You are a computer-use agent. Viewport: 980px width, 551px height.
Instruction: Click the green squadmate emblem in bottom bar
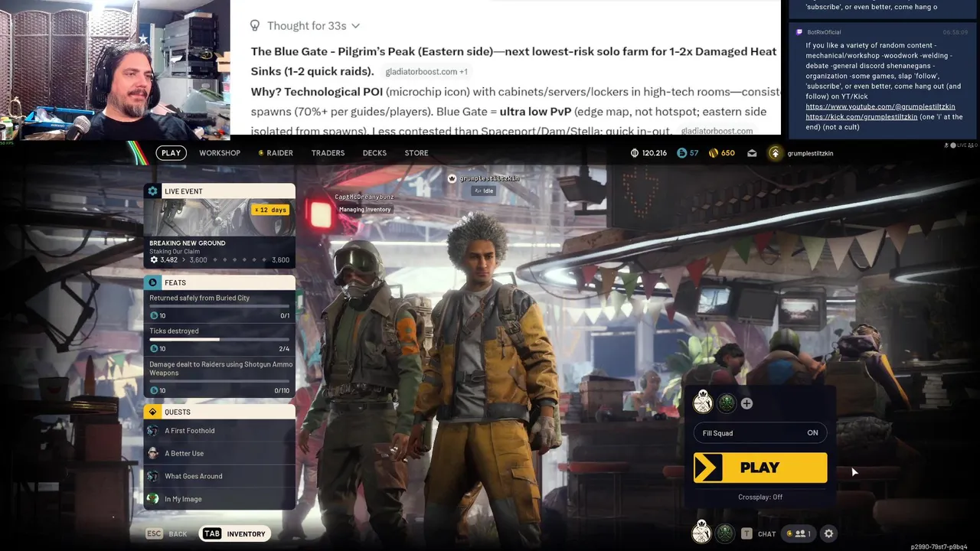(725, 533)
